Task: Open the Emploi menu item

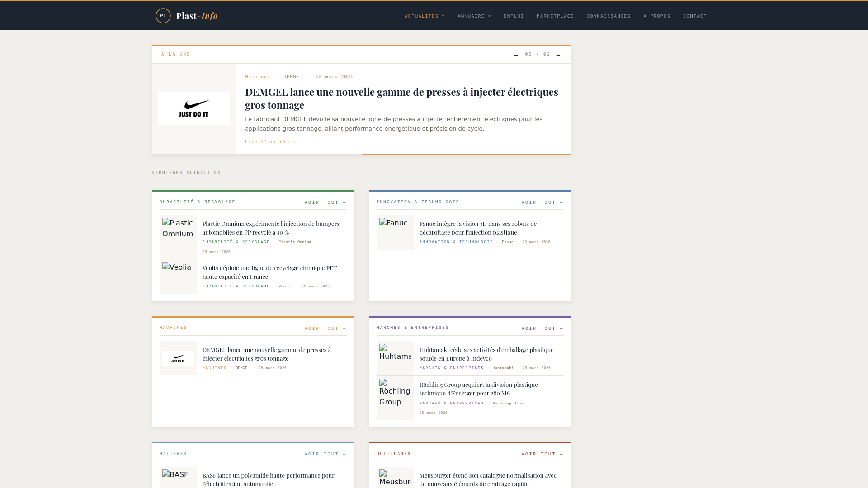Action: tap(514, 16)
